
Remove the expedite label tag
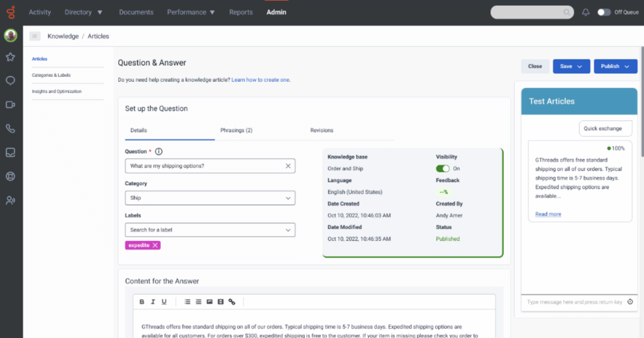point(155,245)
